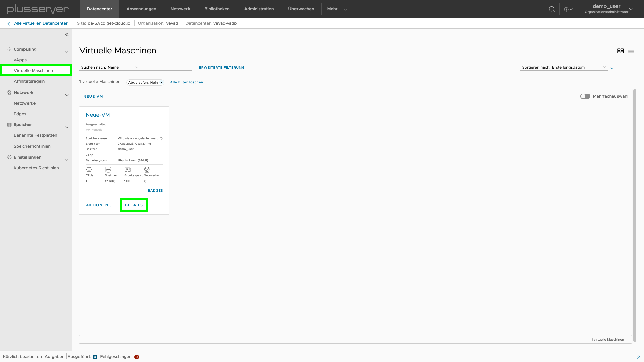Open the Sortieren nach Erstellungsdatum dropdown
This screenshot has width=644, height=362.
[564, 67]
